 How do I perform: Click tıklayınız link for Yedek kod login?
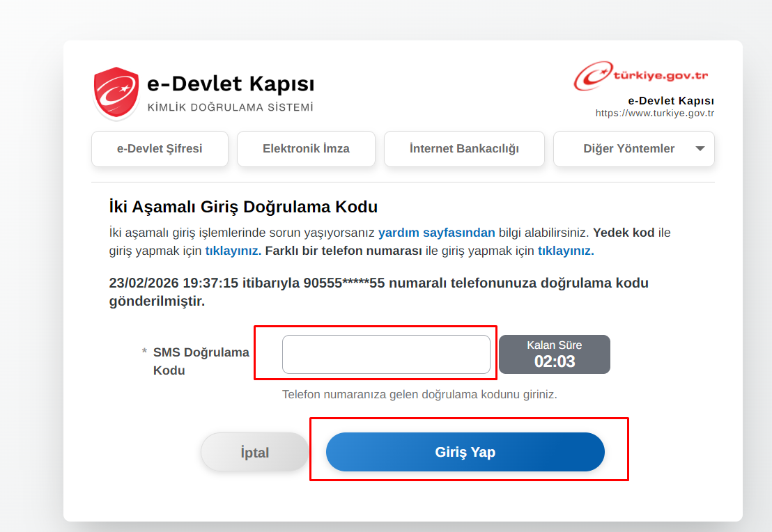point(233,251)
